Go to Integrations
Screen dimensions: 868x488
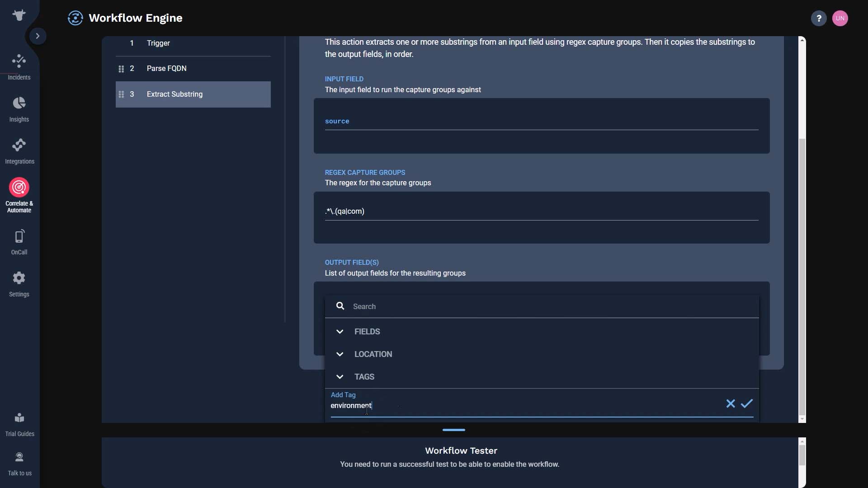(x=19, y=151)
